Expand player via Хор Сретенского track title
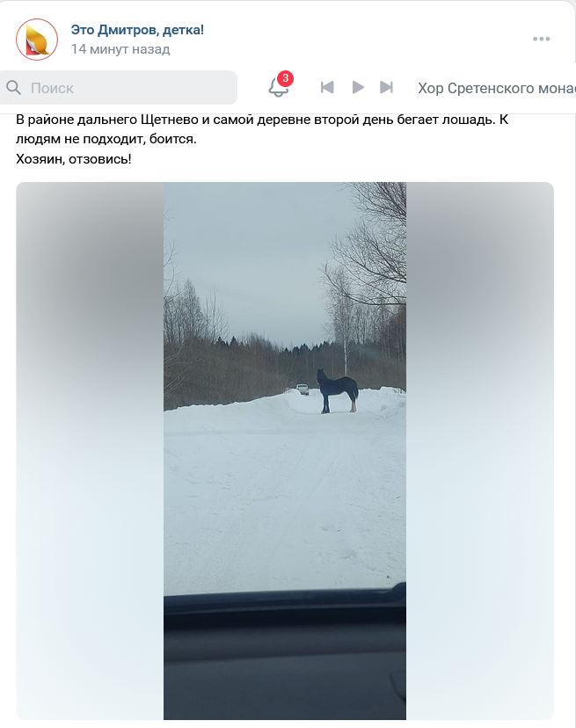The height and width of the screenshot is (728, 576). tap(497, 88)
